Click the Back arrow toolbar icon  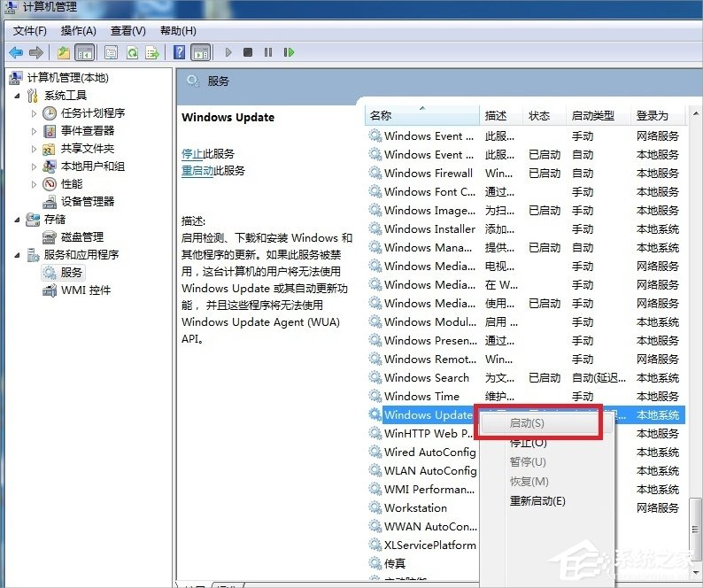point(16,52)
